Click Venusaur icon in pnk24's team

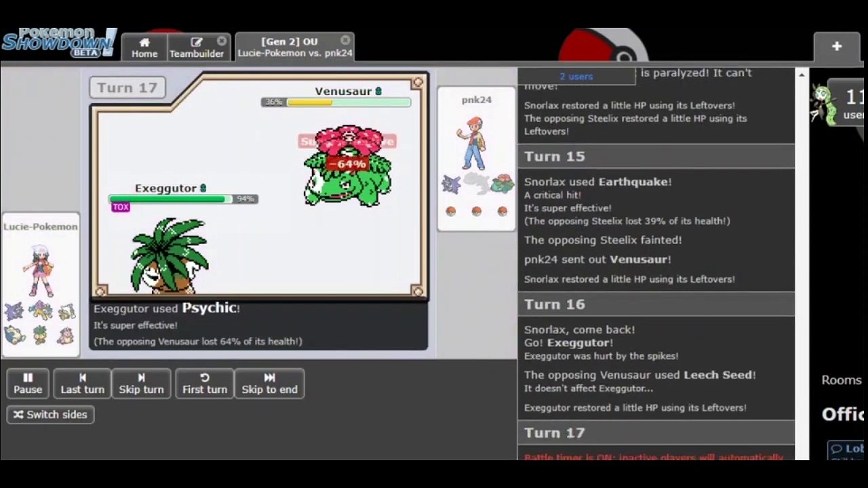(502, 184)
